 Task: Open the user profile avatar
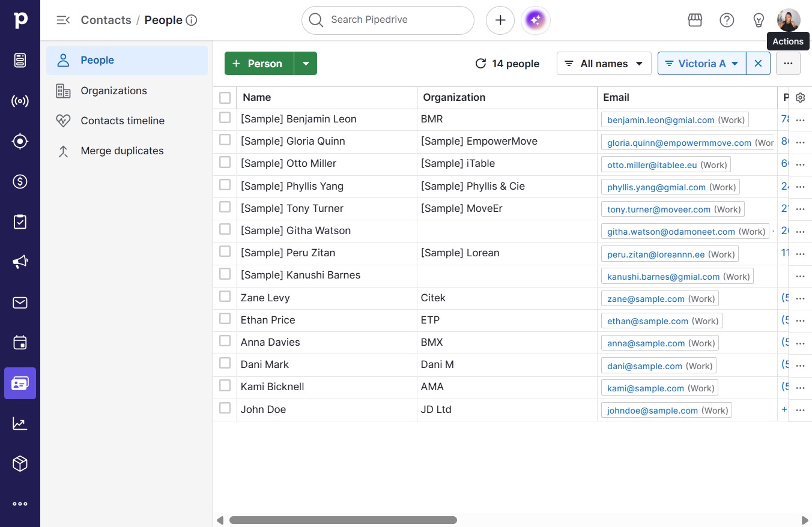[789, 20]
